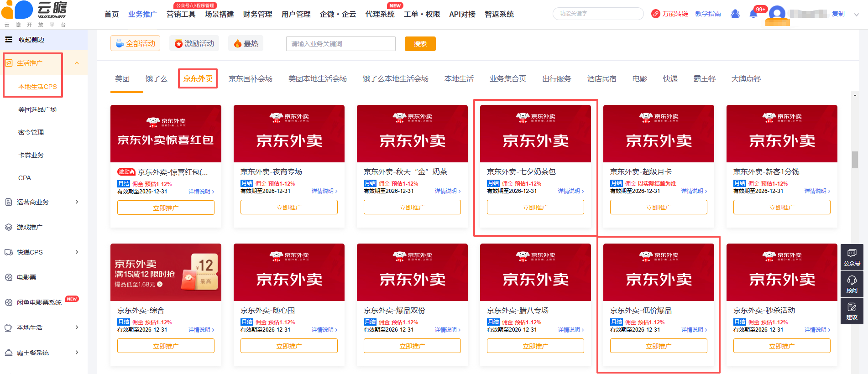The image size is (868, 374).
Task: Switch to the 京东外卖 tab
Action: 198,78
